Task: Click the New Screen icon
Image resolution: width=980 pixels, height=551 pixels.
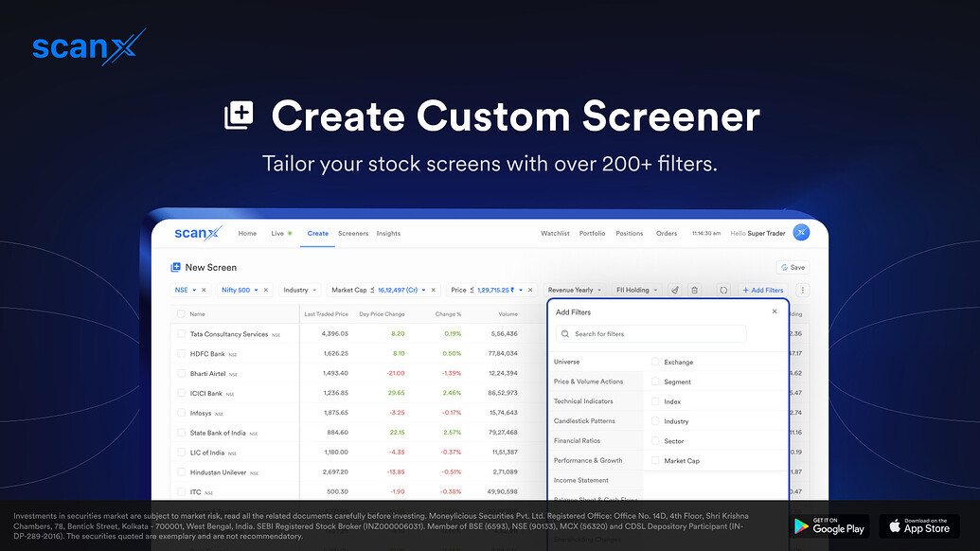Action: pyautogui.click(x=175, y=267)
